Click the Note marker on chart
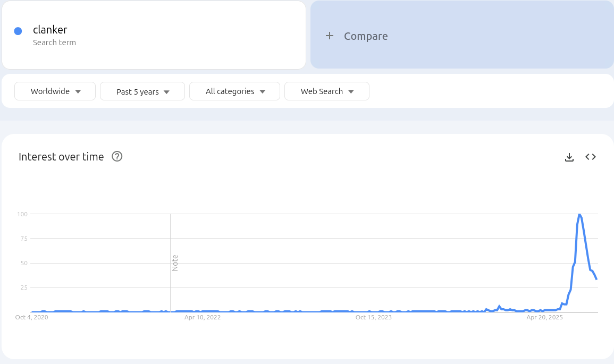Screen dimensions: 614x364 [175, 263]
